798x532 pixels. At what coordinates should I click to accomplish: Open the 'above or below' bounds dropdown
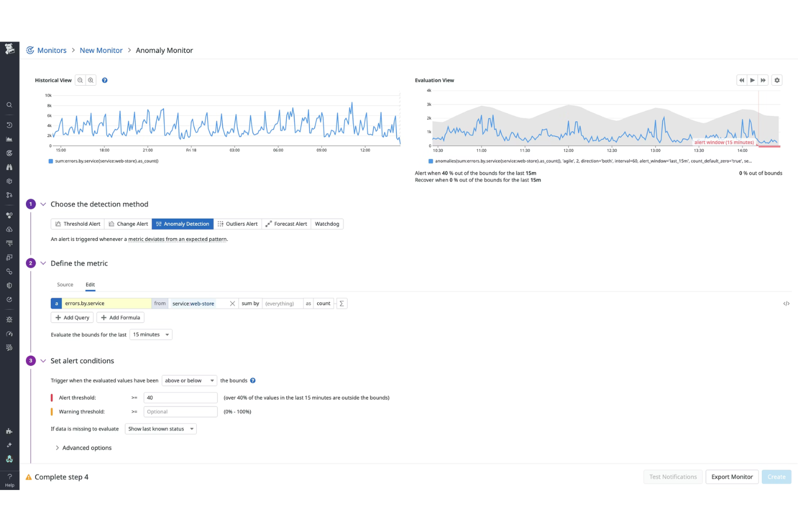189,380
